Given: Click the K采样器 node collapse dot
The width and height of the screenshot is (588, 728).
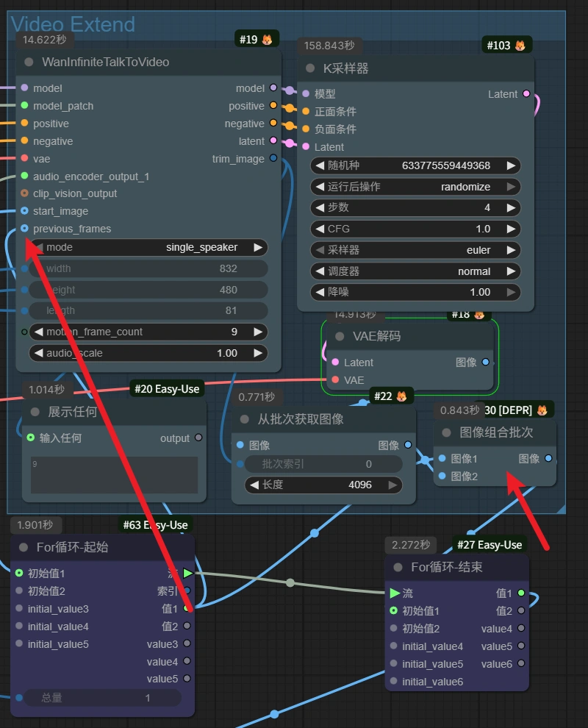Looking at the screenshot, I should point(311,68).
